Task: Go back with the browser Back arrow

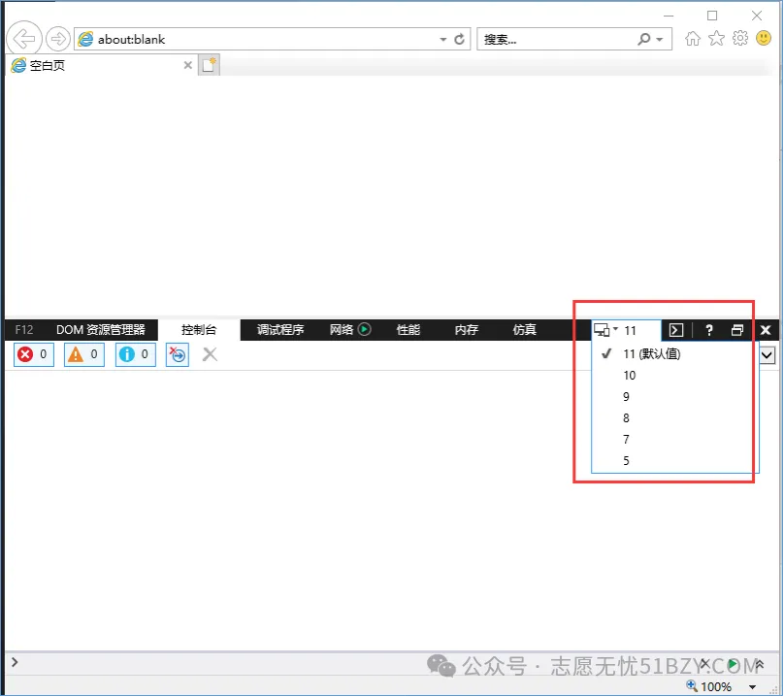Action: [24, 38]
